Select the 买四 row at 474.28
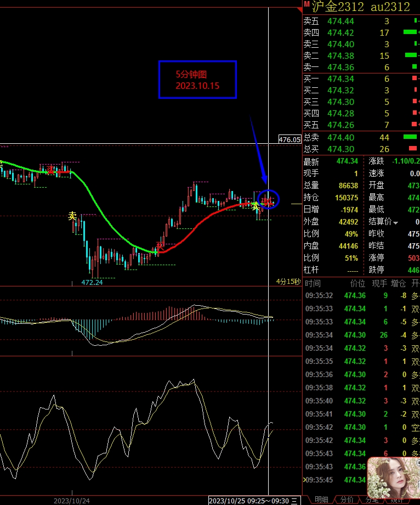 [361, 114]
